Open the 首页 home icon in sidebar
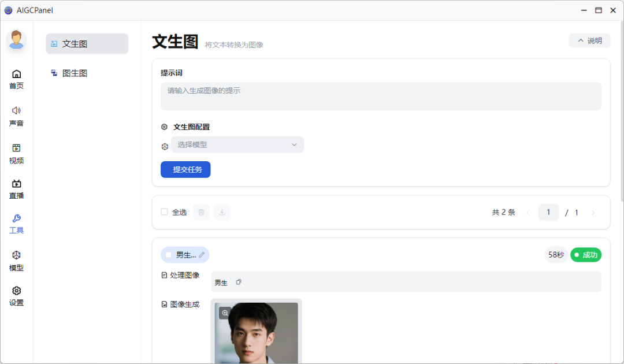This screenshot has width=624, height=364. (x=16, y=79)
